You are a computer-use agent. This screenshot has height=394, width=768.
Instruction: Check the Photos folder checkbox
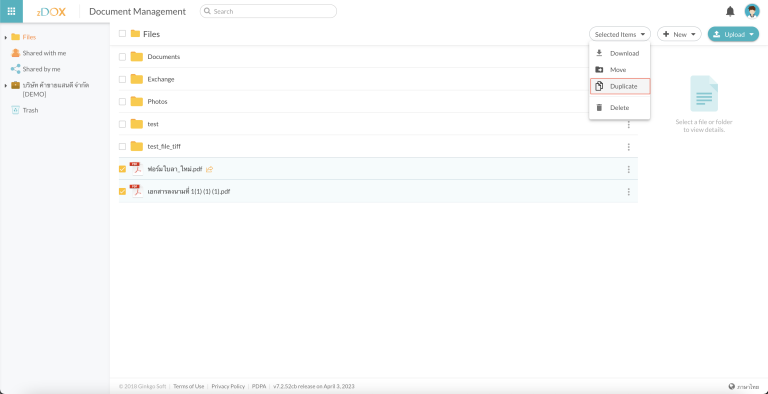point(122,101)
